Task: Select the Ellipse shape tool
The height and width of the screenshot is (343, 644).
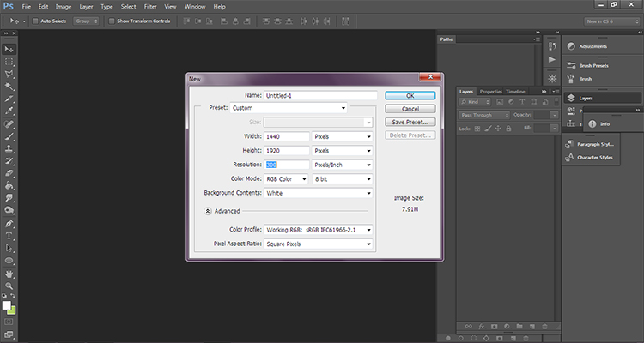Action: [x=9, y=261]
